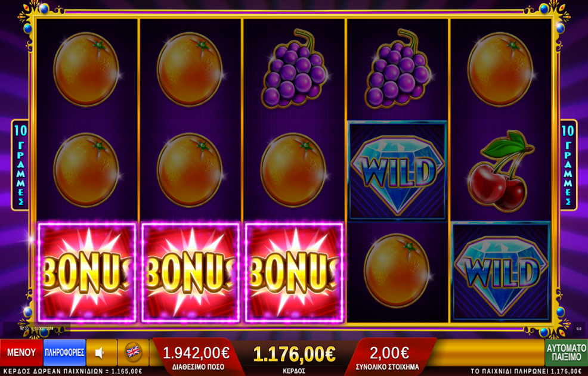Open the blue ΠΛΗΡΟΦΟΡΙΕΣ info button
Viewport: 588px width, 376px height.
tap(64, 352)
